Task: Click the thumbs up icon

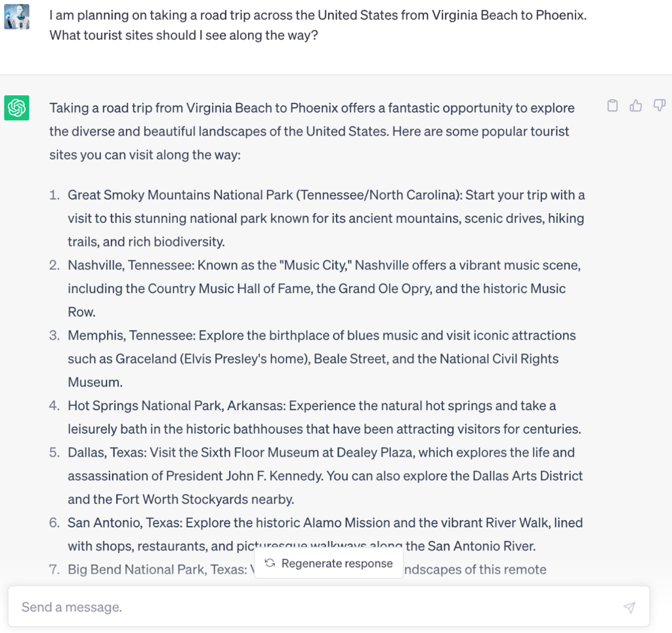Action: (635, 106)
